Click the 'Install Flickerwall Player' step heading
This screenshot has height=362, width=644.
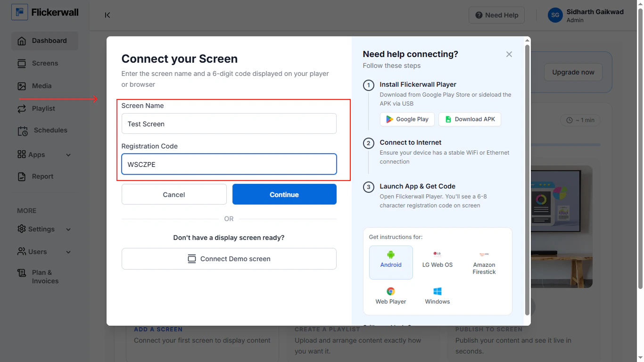418,84
